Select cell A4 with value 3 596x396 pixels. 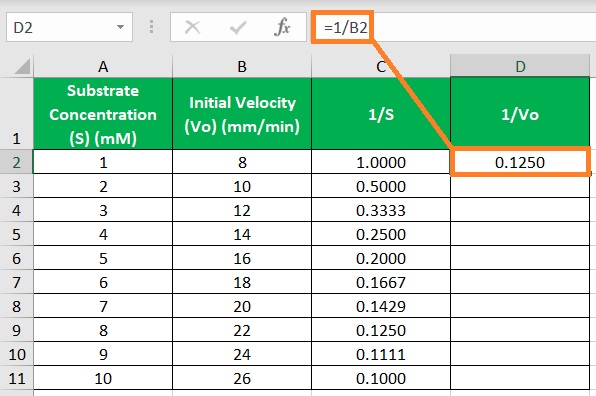point(103,210)
